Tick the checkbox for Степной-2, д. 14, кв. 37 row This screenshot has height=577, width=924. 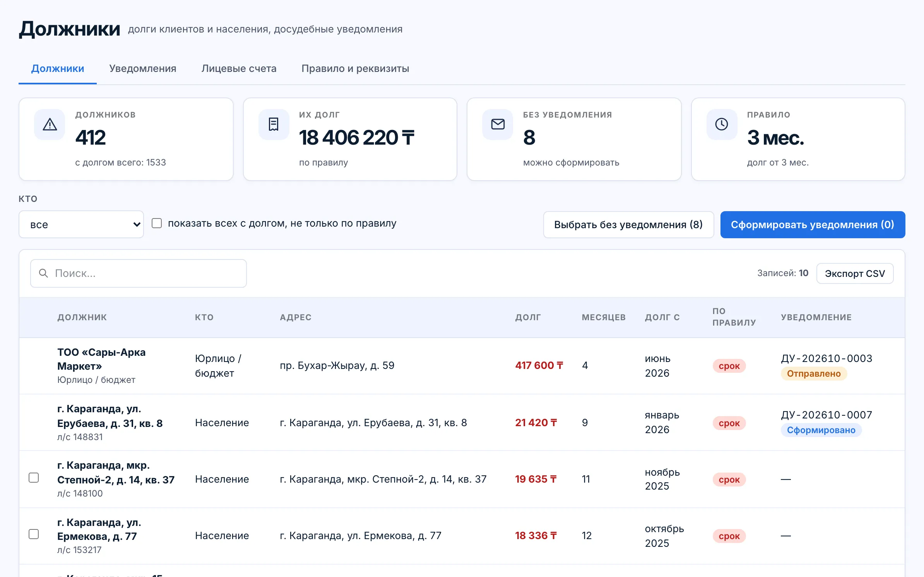coord(34,478)
